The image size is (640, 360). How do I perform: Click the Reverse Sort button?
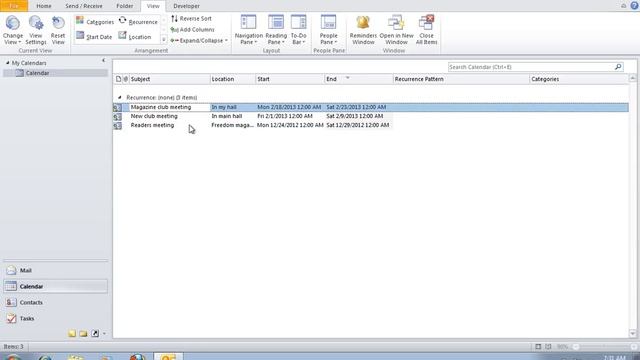pyautogui.click(x=191, y=18)
